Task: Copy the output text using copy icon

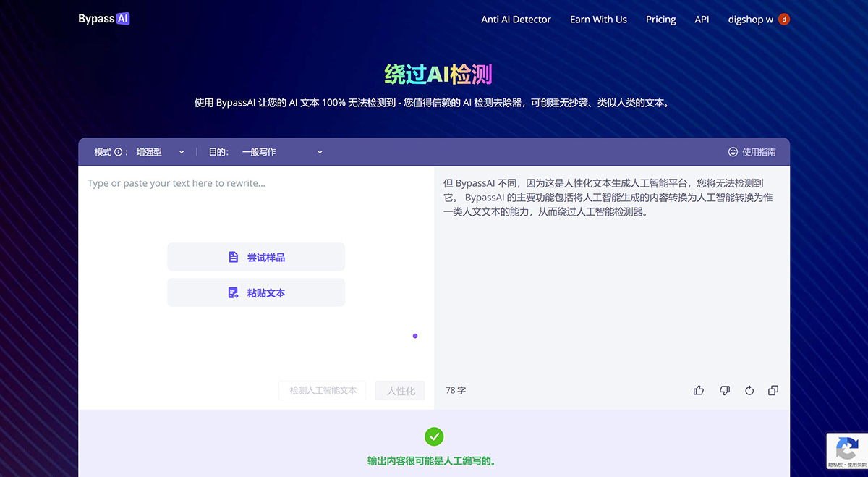Action: 773,390
